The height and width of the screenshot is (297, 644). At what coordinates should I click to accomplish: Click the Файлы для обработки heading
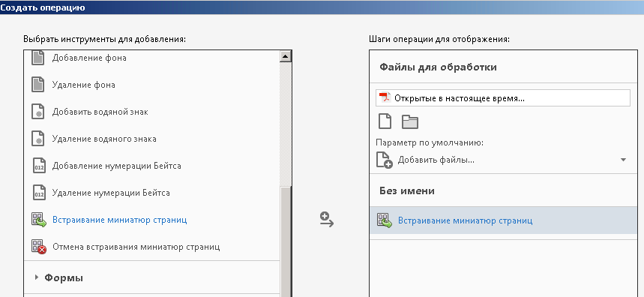pos(438,67)
